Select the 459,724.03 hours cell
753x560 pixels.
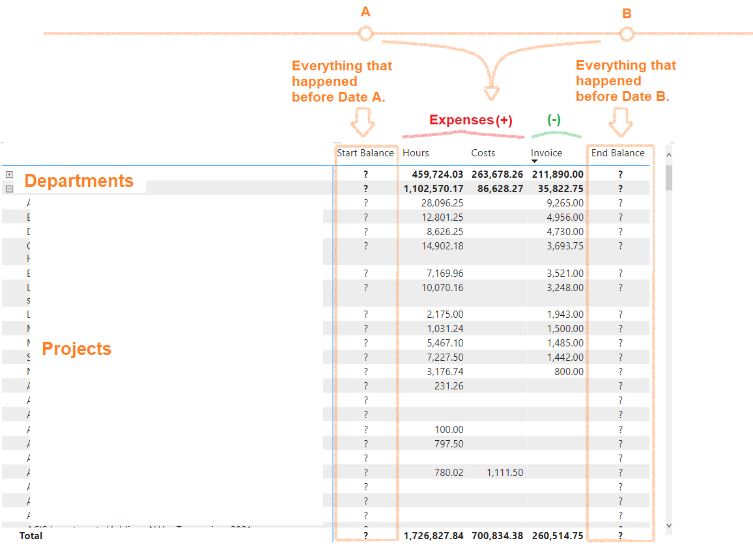point(438,175)
